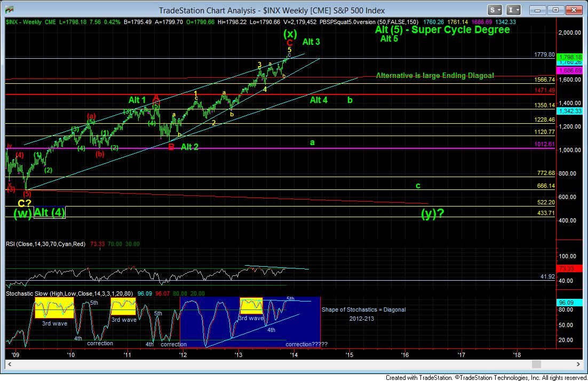588x381 pixels.
Task: Click the '12 year label on time axis
Action: [182, 354]
